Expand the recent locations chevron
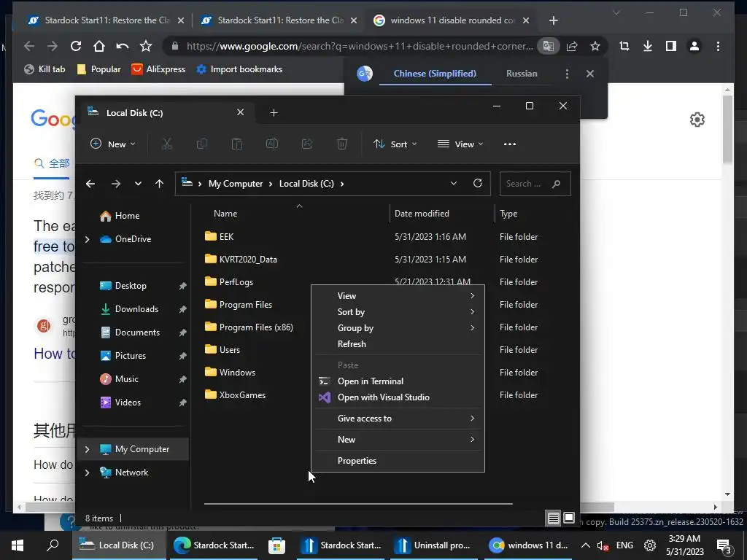The width and height of the screenshot is (747, 560). 138,184
